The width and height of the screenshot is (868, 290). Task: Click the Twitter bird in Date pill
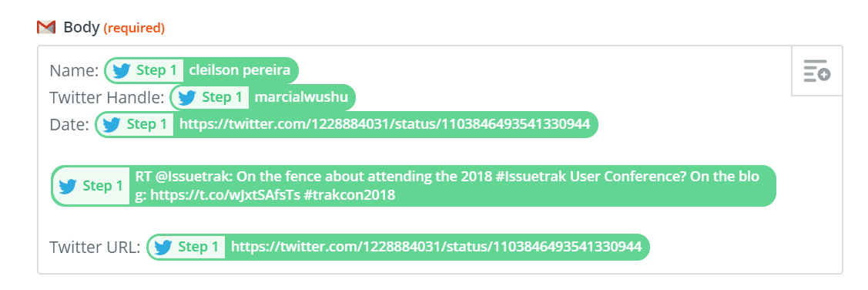[112, 125]
